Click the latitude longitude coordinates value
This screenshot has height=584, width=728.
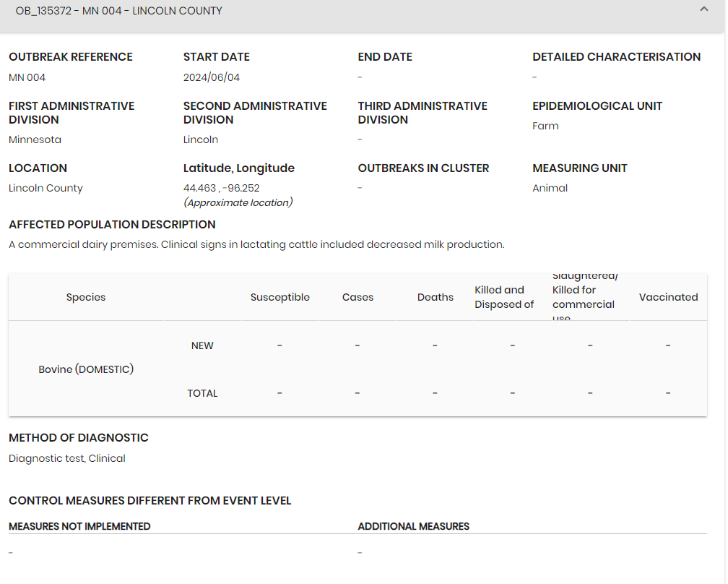pos(221,188)
